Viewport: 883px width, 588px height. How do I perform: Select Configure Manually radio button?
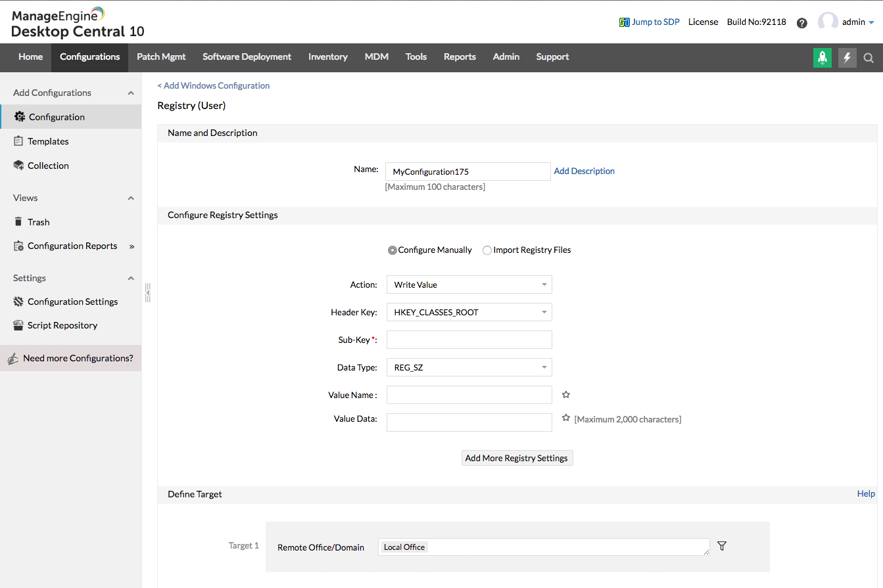click(x=393, y=250)
